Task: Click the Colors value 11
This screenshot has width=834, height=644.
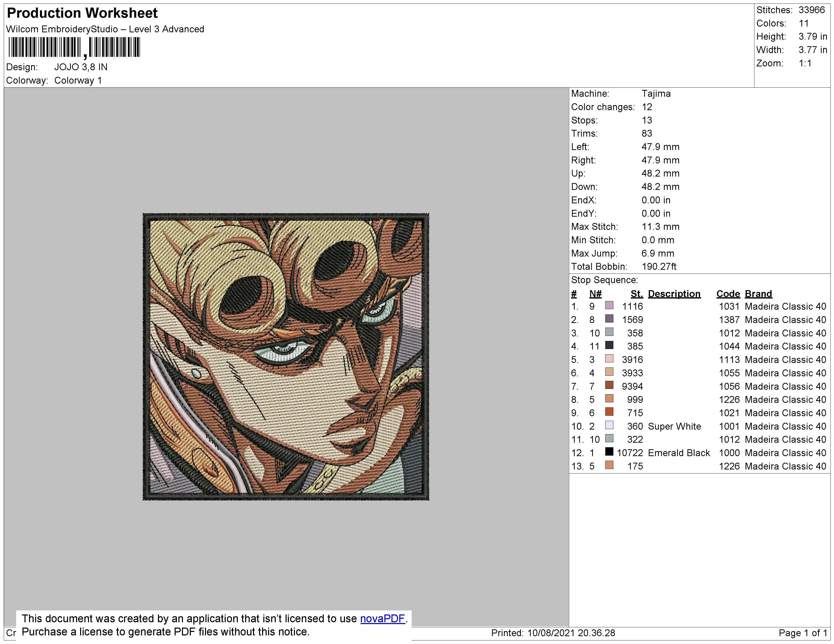Action: tap(804, 24)
